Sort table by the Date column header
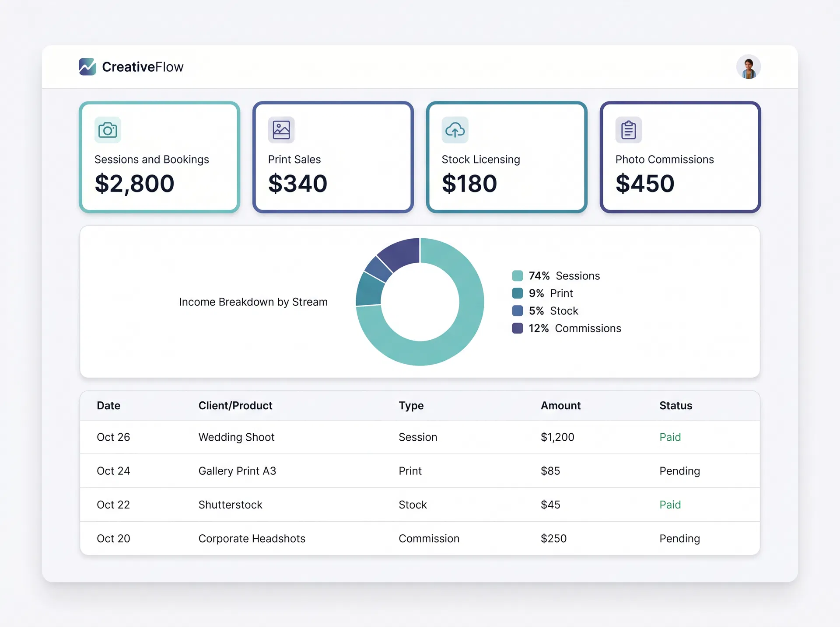Viewport: 840px width, 627px height. 108,405
